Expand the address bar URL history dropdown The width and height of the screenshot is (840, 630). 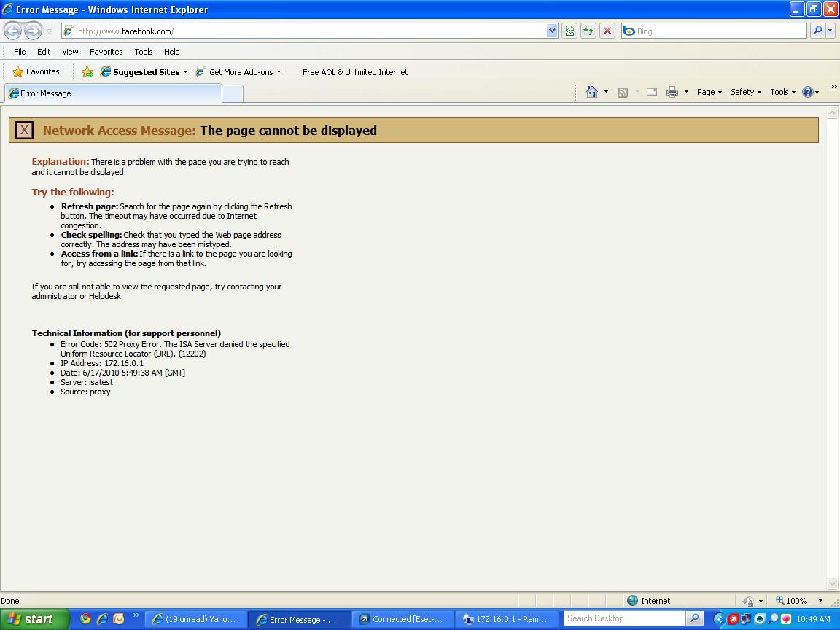552,31
